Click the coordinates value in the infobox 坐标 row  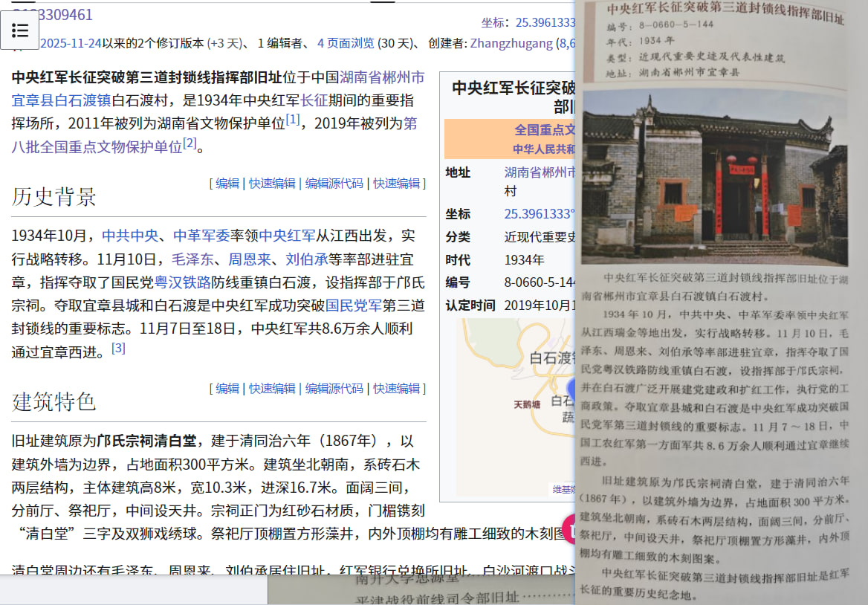(x=539, y=214)
